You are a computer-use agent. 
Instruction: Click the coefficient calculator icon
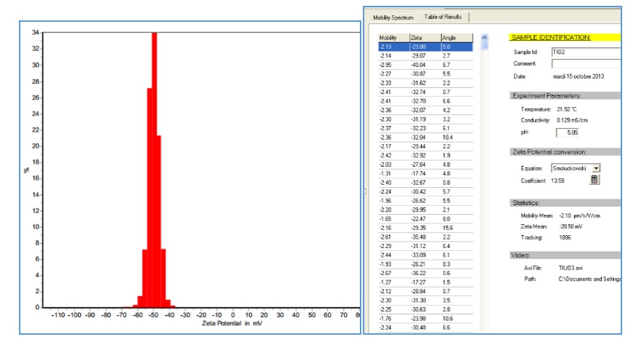[x=594, y=180]
